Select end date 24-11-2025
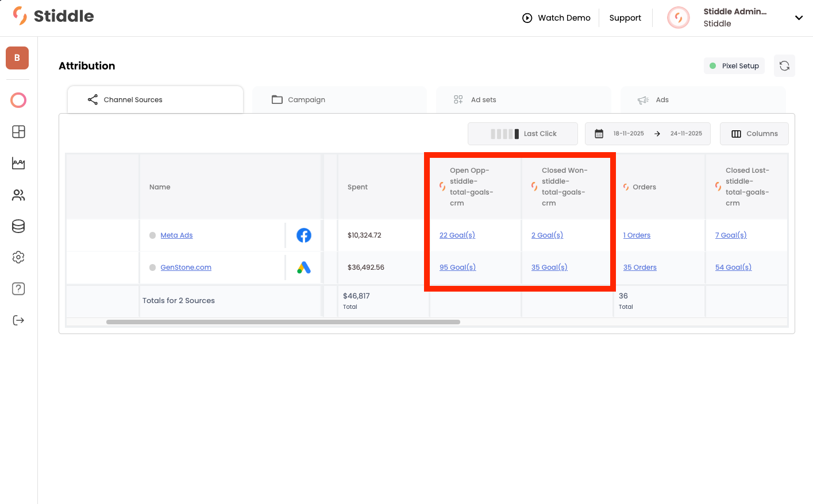The width and height of the screenshot is (813, 504). point(686,134)
